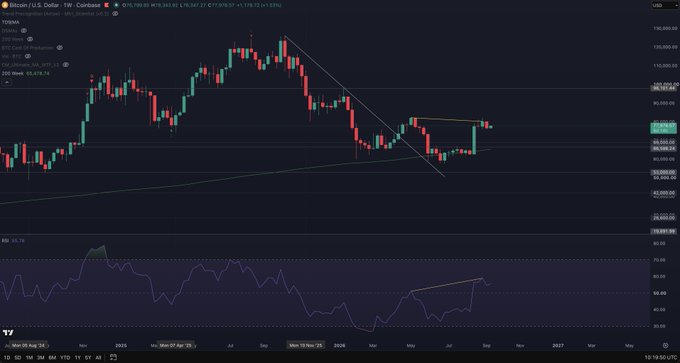Click the 69,000.00 price level label
680x363 pixels.
664,142
